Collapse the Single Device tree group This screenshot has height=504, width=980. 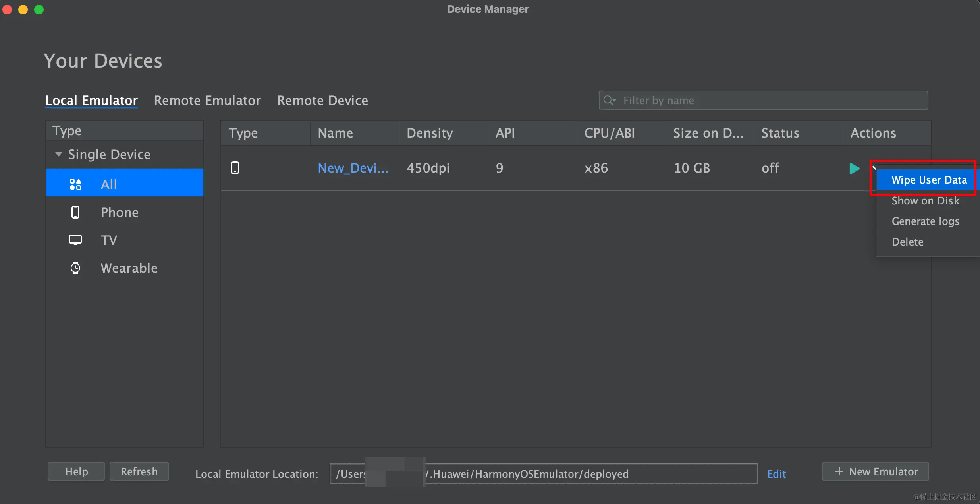[58, 154]
